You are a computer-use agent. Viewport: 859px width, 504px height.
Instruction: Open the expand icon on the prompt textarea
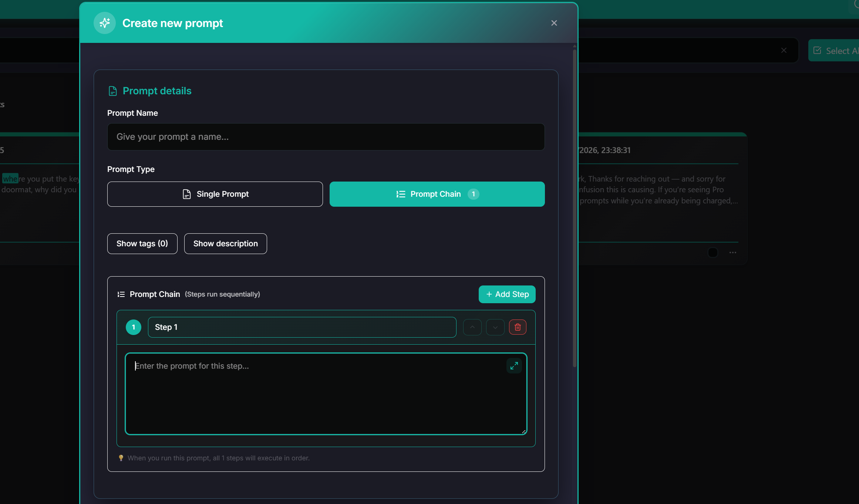coord(514,365)
